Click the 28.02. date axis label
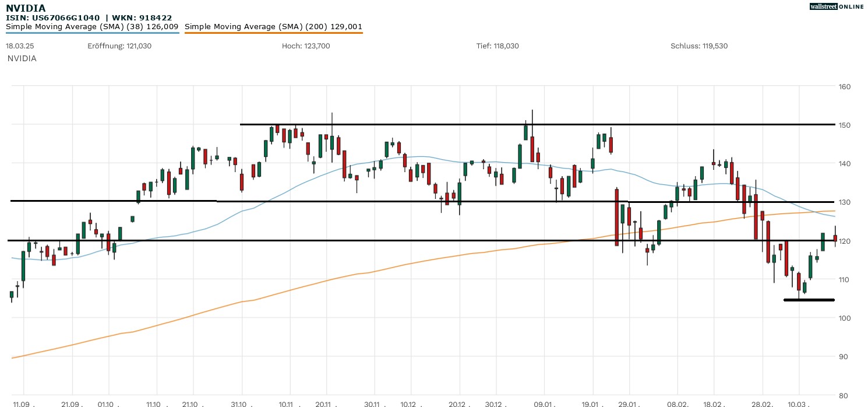 click(x=762, y=404)
